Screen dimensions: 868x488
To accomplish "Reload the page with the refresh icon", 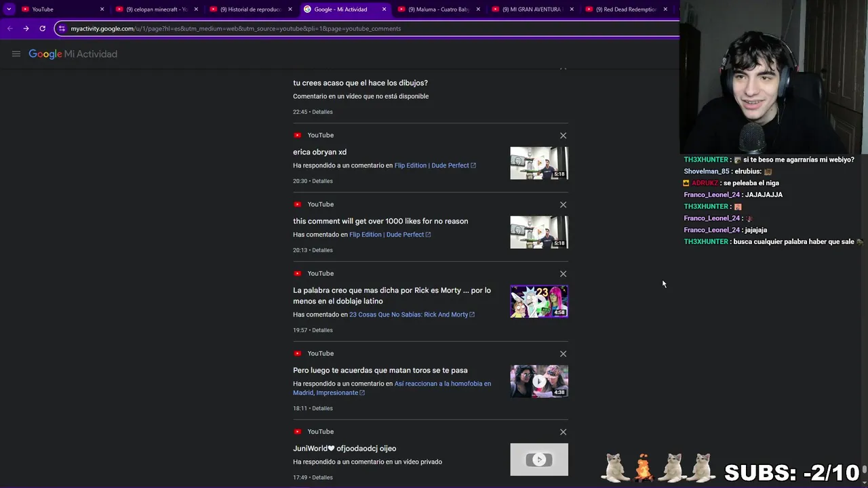I will pos(42,28).
